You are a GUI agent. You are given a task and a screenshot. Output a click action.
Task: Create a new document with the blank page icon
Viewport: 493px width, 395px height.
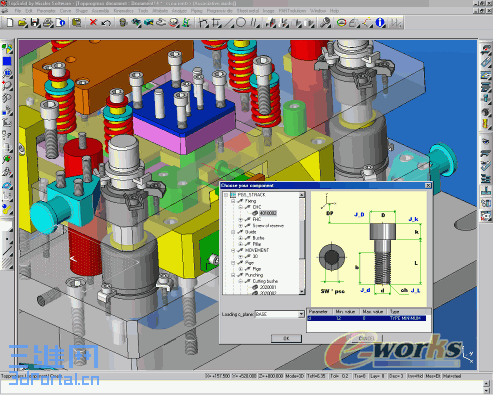tap(10, 23)
